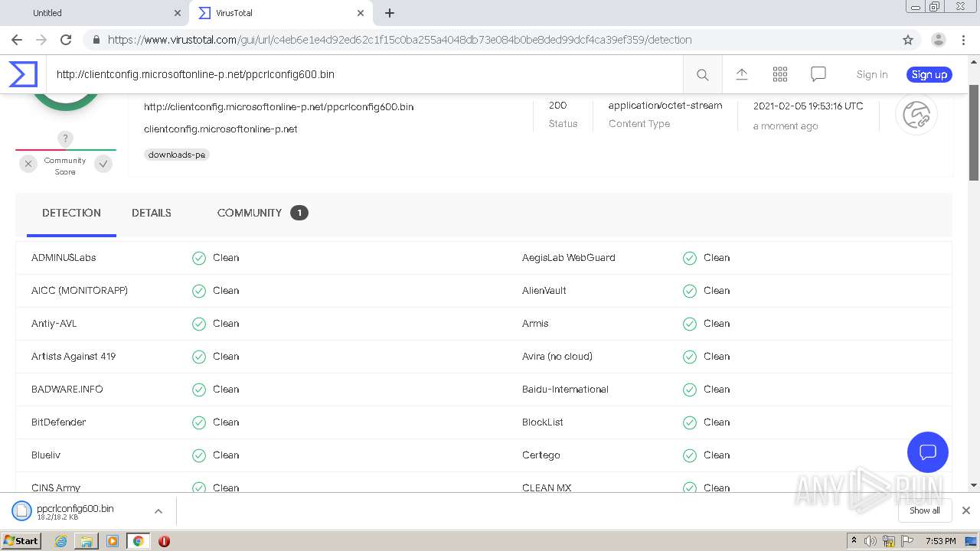Close the VirusTotal tab
Screen dimensions: 980x551
point(361,13)
